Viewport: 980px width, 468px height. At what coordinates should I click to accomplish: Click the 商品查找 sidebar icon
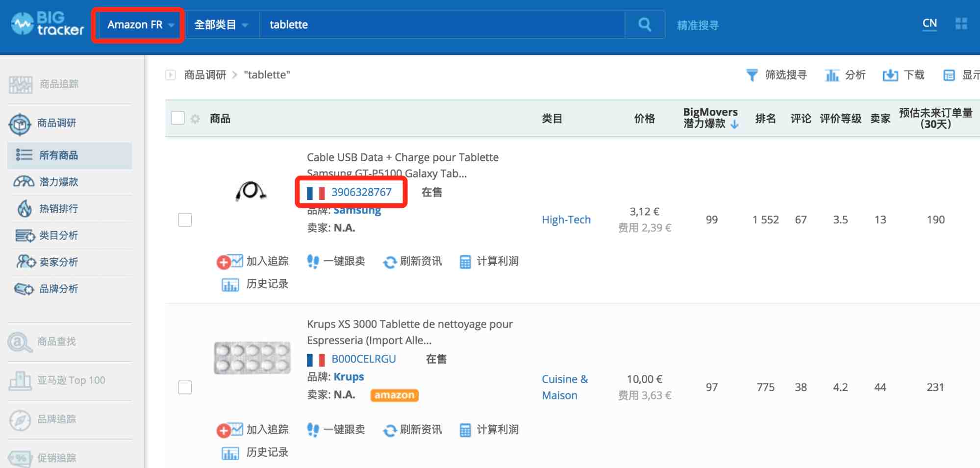point(19,342)
